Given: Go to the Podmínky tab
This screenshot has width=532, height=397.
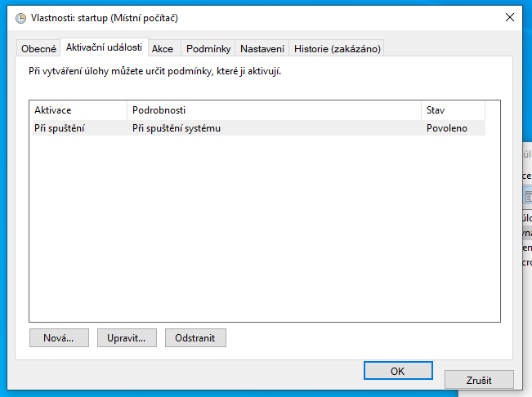Looking at the screenshot, I should [x=208, y=49].
